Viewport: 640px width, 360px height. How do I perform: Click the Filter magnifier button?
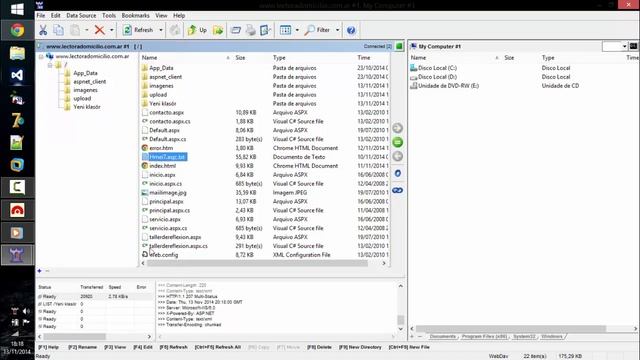pos(318,30)
